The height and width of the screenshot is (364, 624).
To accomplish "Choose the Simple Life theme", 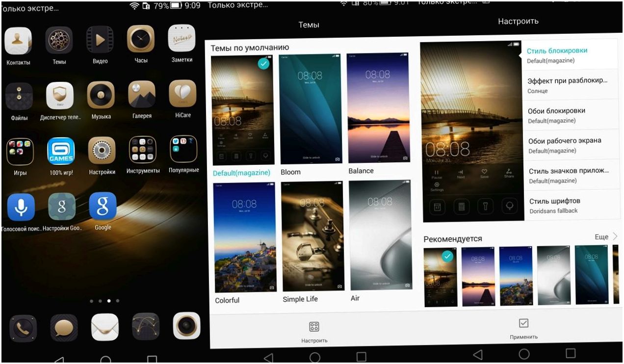I will (x=313, y=236).
